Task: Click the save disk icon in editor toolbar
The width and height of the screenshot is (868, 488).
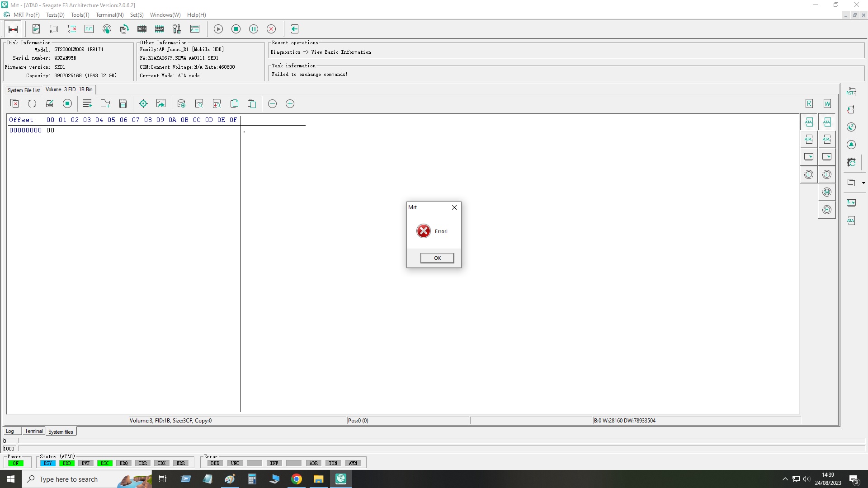Action: (123, 103)
